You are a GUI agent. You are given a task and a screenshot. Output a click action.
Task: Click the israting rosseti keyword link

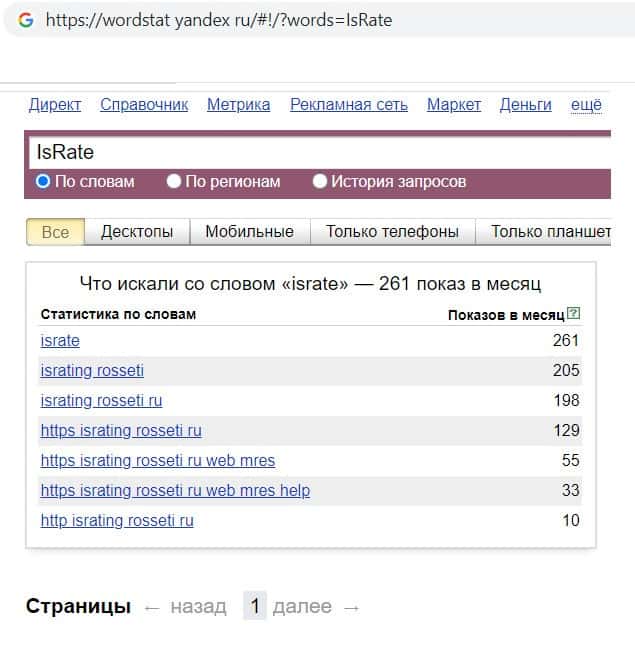point(92,371)
